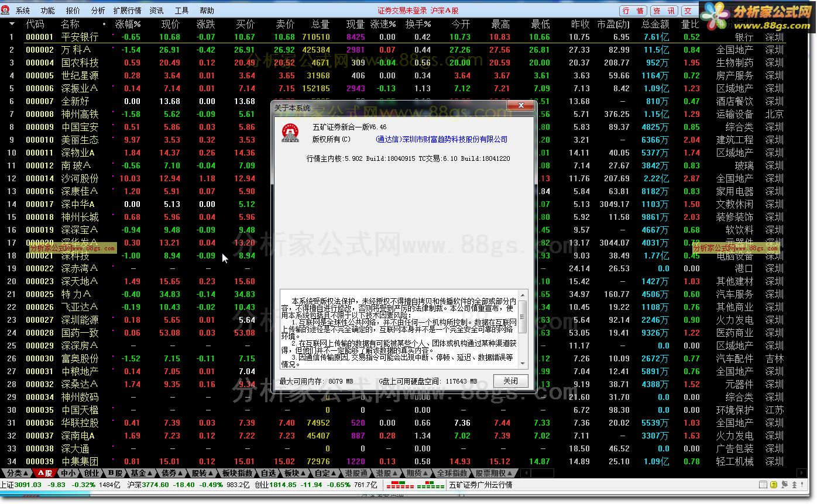Click the 资讯 button at top right
The height and width of the screenshot is (504, 817).
tap(664, 11)
